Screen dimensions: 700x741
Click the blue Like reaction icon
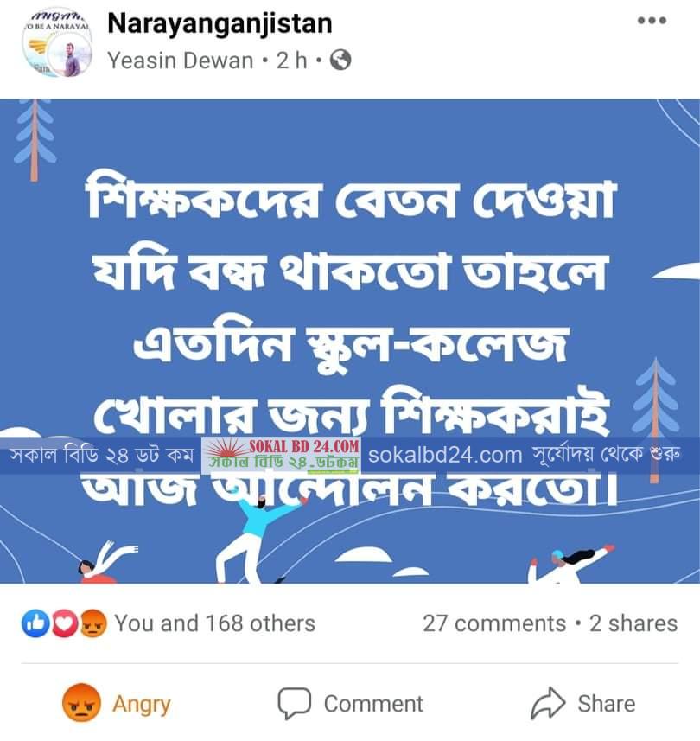35,623
